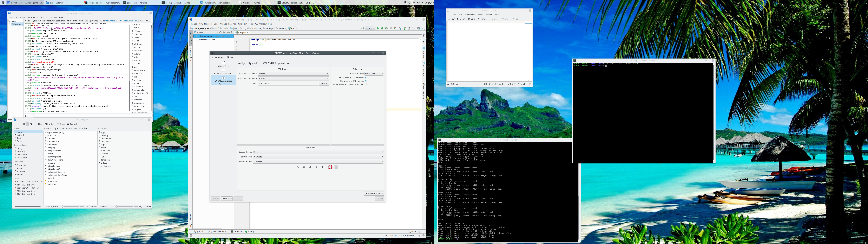
Task: Click the VCS commit changes icon in IntelliJ
Action: (x=405, y=28)
